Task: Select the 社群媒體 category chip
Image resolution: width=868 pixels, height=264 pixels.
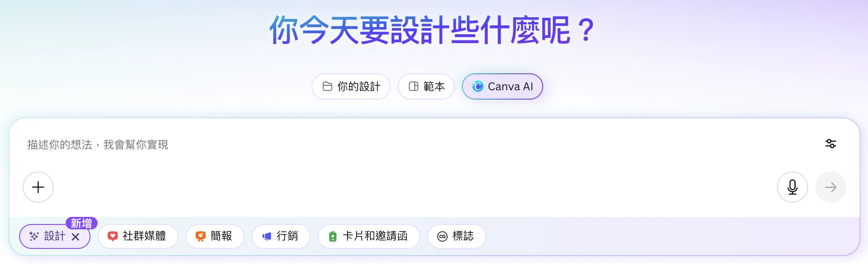Action: (x=138, y=236)
